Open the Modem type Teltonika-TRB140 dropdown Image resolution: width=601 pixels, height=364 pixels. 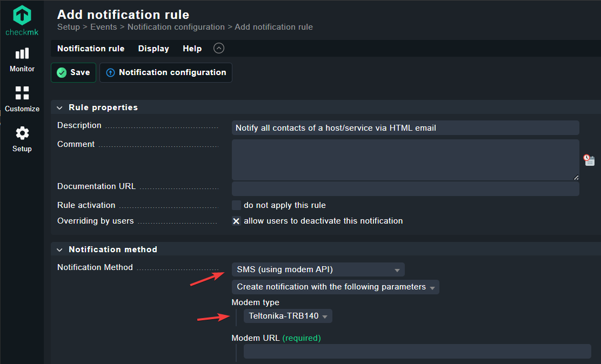(x=288, y=316)
